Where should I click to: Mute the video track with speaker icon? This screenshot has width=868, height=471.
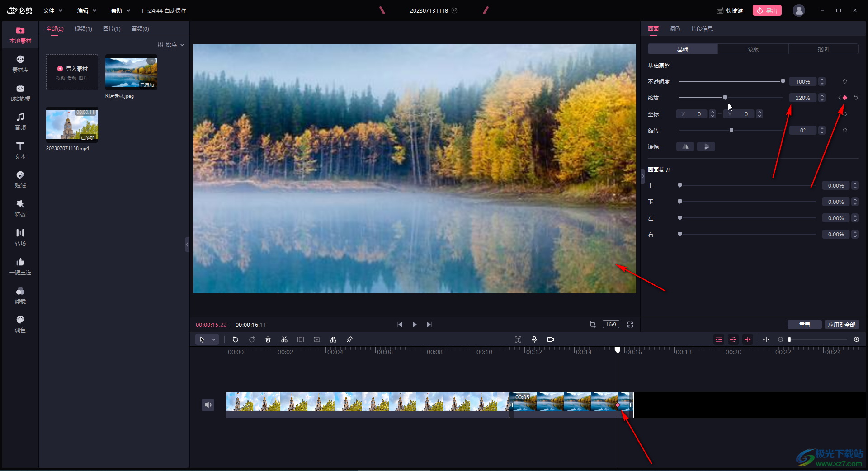click(x=208, y=405)
